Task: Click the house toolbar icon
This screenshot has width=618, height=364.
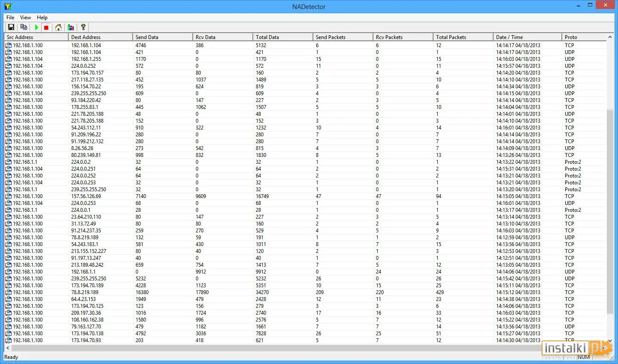Action: pyautogui.click(x=58, y=27)
